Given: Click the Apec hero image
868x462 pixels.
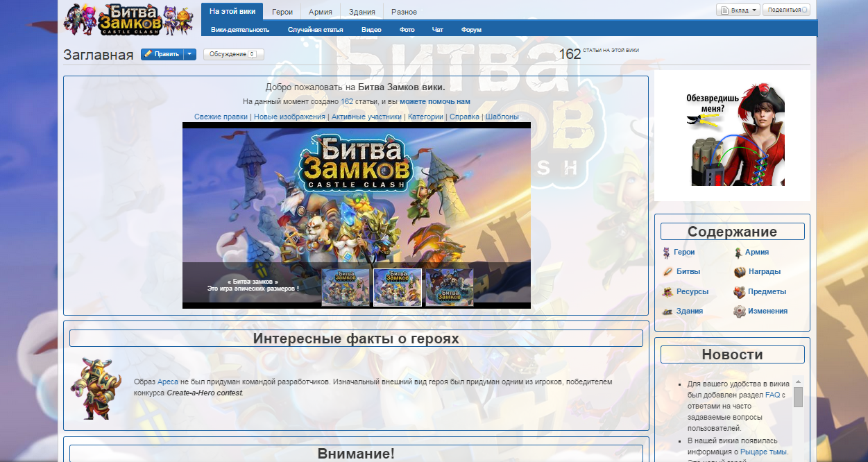Looking at the screenshot, I should [96, 388].
